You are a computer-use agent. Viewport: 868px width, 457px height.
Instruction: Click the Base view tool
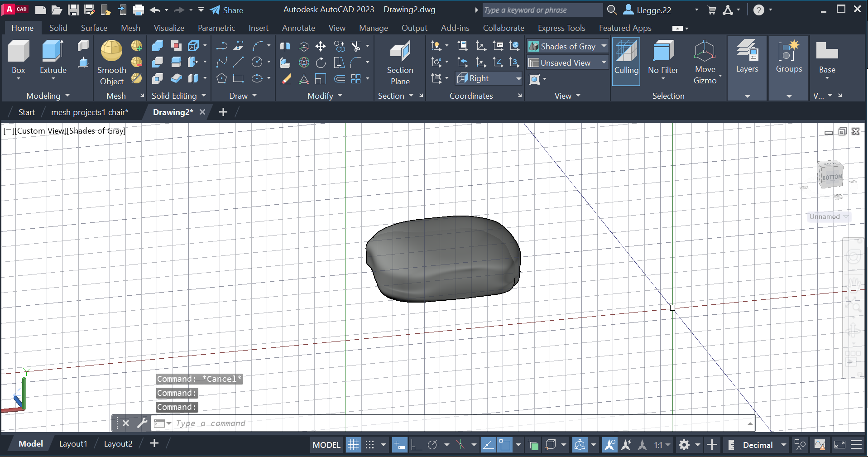tap(827, 57)
